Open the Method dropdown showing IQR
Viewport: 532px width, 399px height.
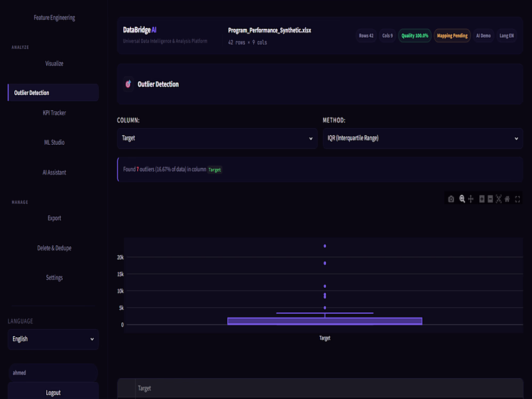[x=423, y=138]
